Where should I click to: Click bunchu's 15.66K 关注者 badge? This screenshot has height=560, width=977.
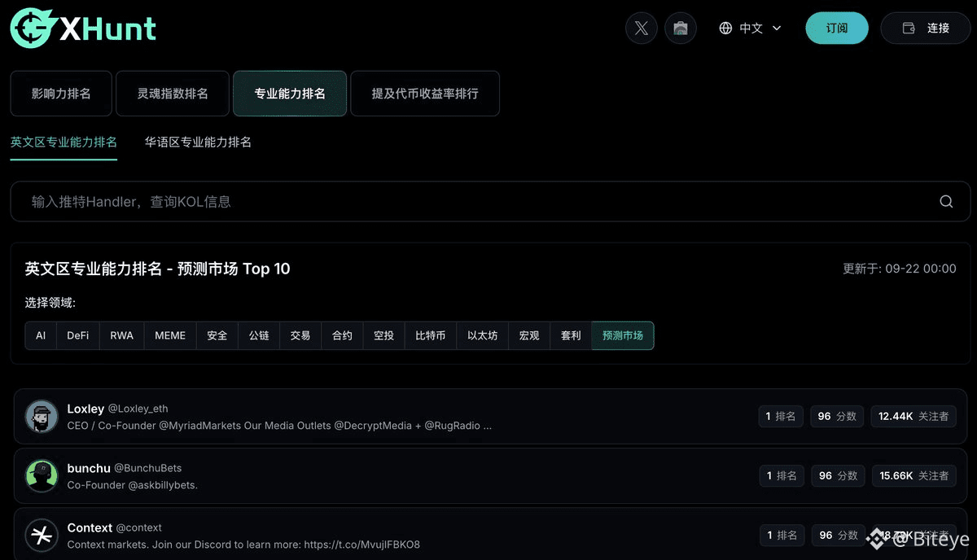coord(913,475)
